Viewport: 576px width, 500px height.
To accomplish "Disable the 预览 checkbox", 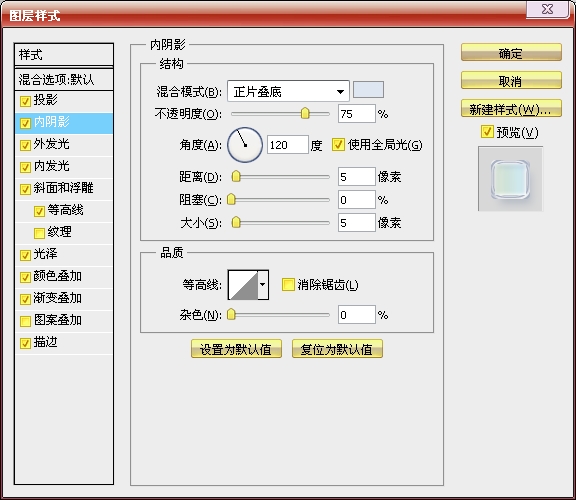I will pos(487,132).
